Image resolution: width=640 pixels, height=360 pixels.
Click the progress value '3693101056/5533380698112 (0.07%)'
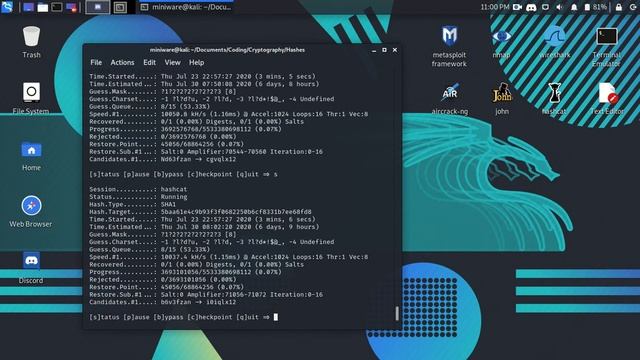(221, 272)
